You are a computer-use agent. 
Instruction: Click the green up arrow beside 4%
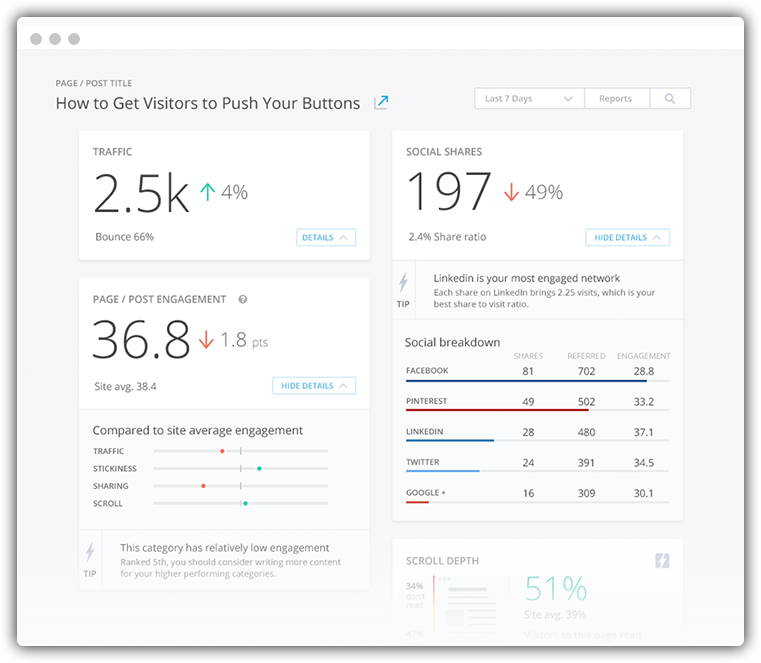207,192
